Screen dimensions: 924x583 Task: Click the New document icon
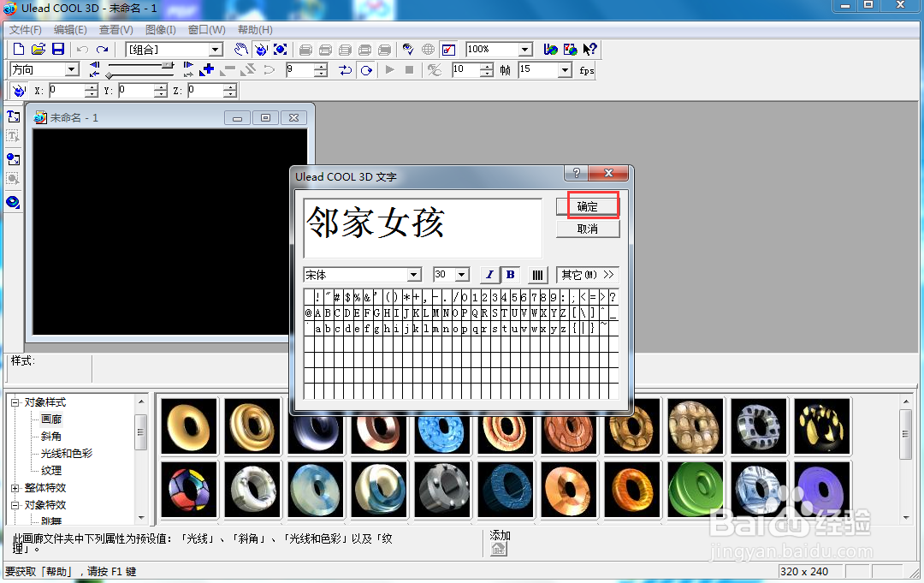[19, 50]
